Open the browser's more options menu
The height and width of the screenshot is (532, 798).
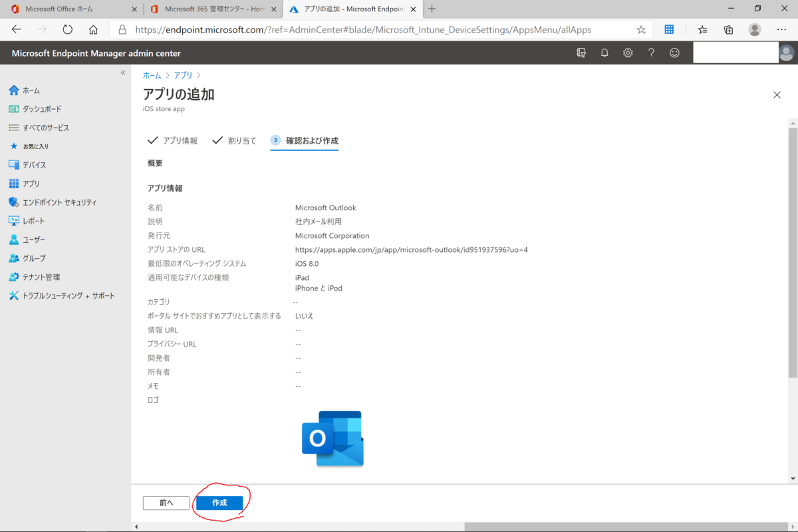[x=782, y=29]
